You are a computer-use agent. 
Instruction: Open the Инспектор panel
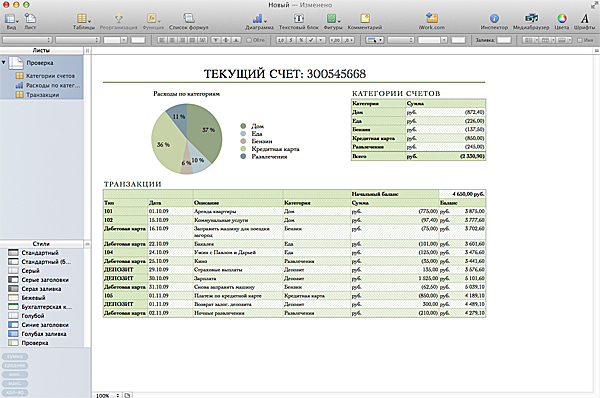pyautogui.click(x=494, y=21)
